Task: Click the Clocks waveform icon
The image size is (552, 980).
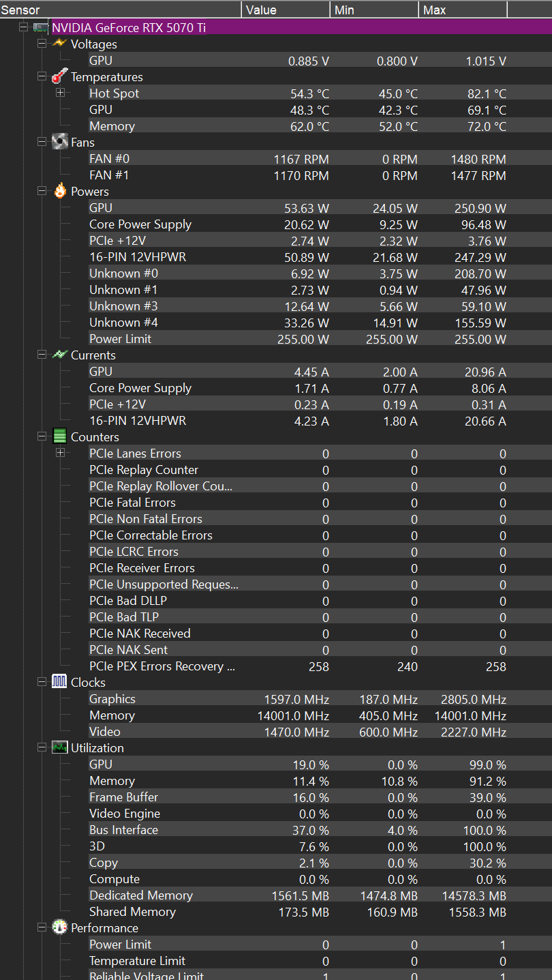Action: (x=60, y=682)
